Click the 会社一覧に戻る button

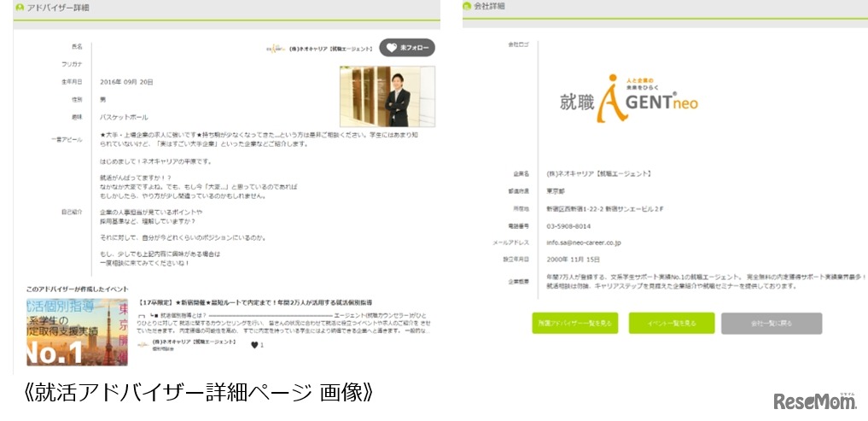(x=771, y=323)
